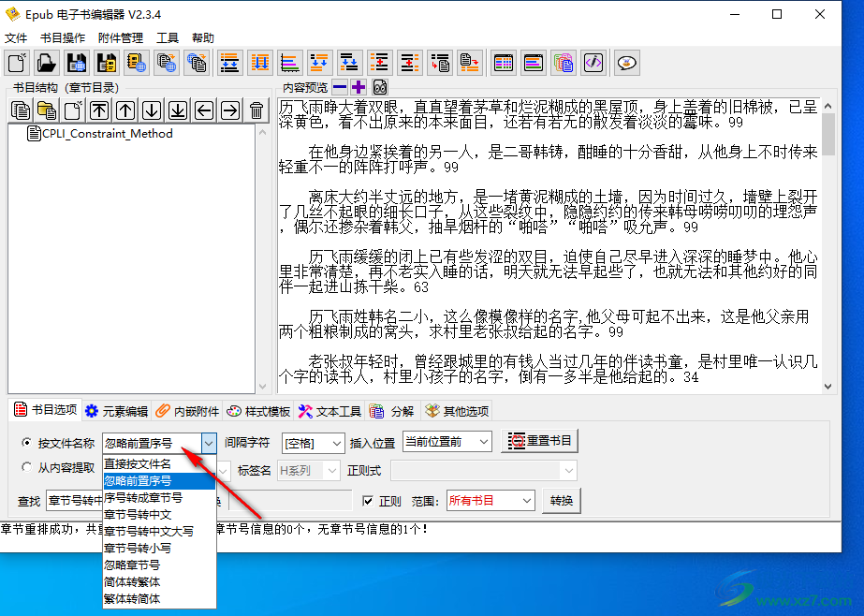Viewport: 864px width, 616px height.
Task: Choose 章节号转中文 option
Action: [x=159, y=515]
